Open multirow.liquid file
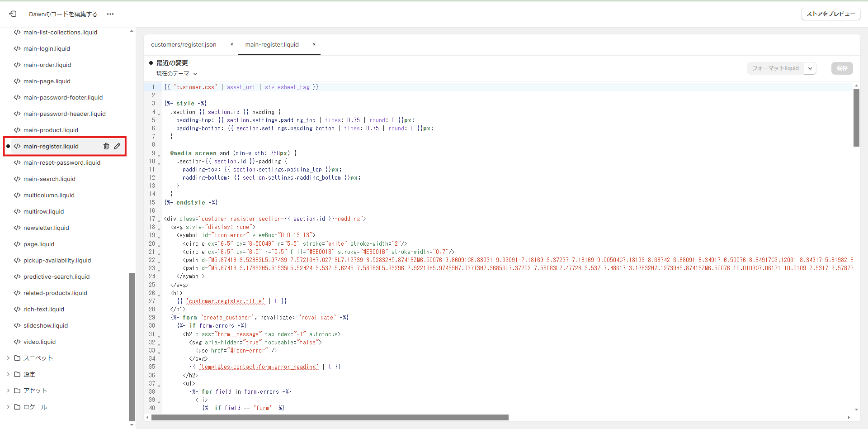868x429 pixels. pyautogui.click(x=43, y=211)
